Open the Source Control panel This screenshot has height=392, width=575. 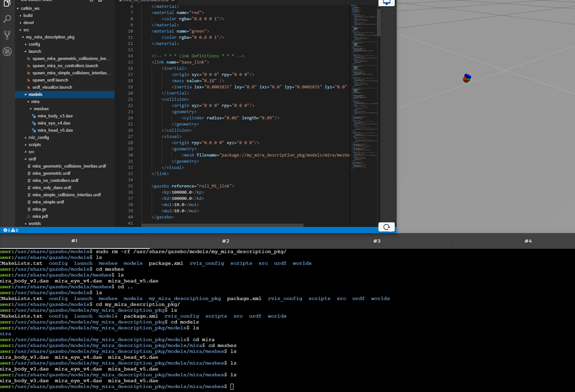7,34
